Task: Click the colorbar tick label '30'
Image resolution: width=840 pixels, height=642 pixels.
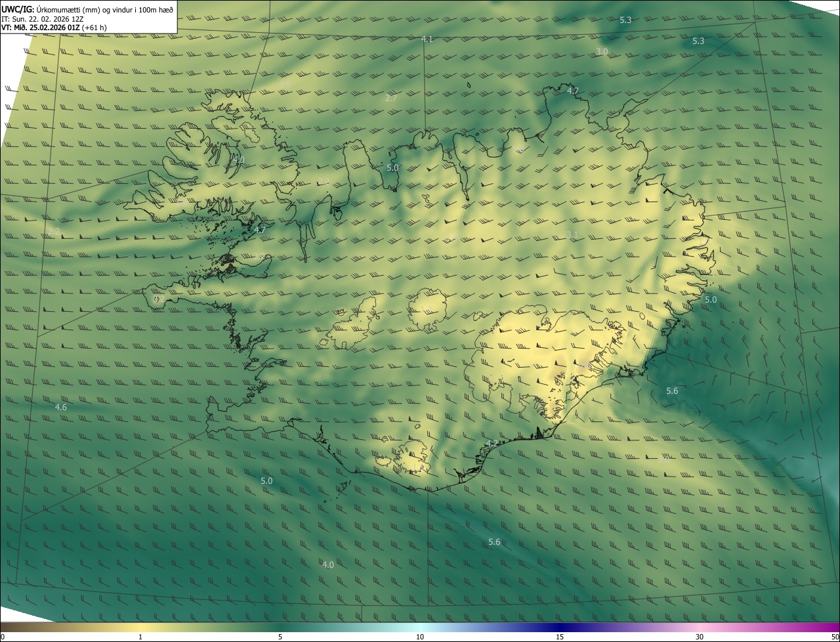Action: (x=700, y=637)
